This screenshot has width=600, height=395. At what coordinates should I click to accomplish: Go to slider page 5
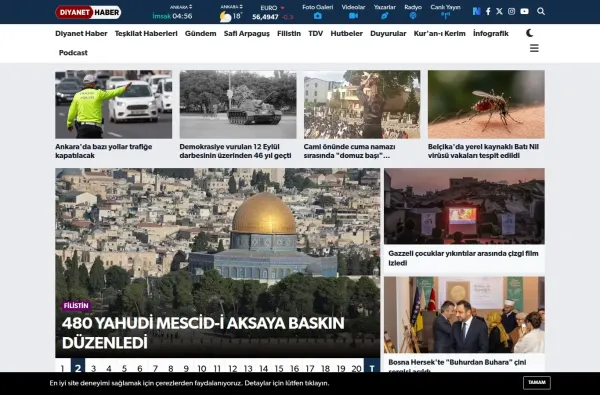click(124, 368)
